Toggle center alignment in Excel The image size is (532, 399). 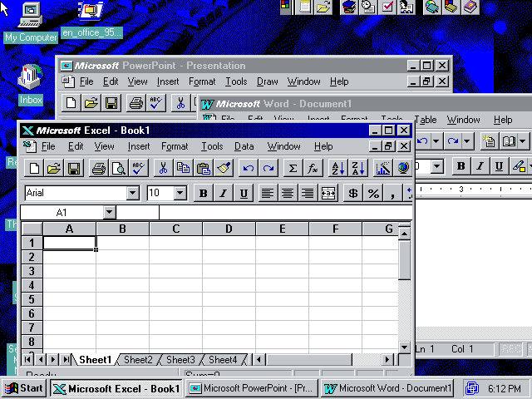[288, 193]
